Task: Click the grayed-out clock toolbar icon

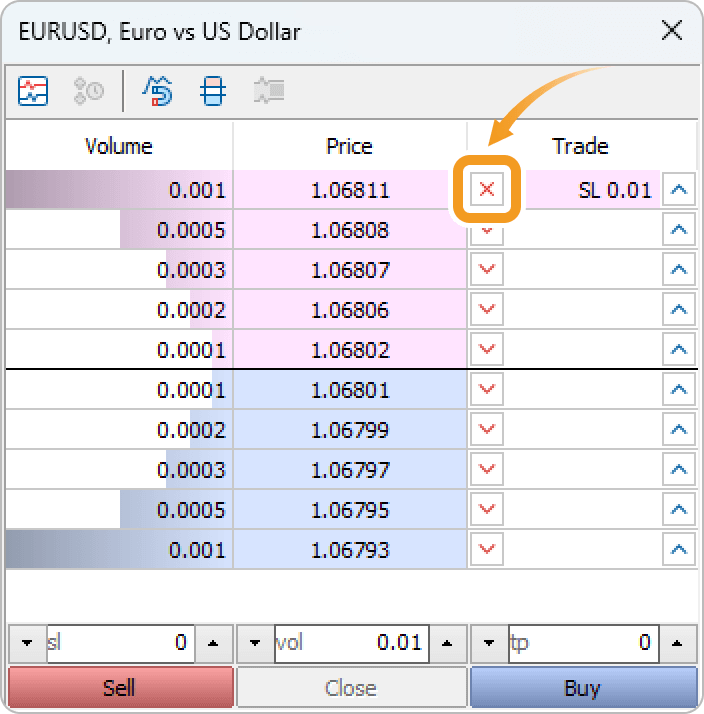Action: [89, 91]
